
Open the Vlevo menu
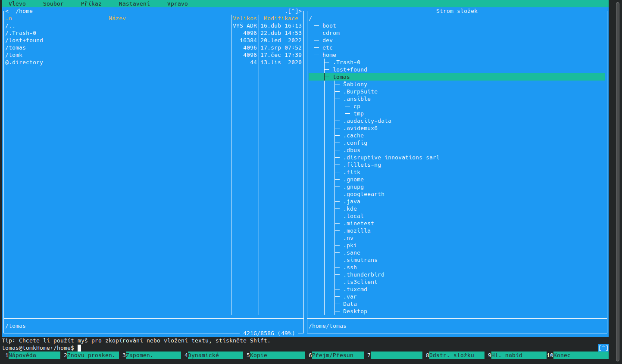tap(17, 3)
